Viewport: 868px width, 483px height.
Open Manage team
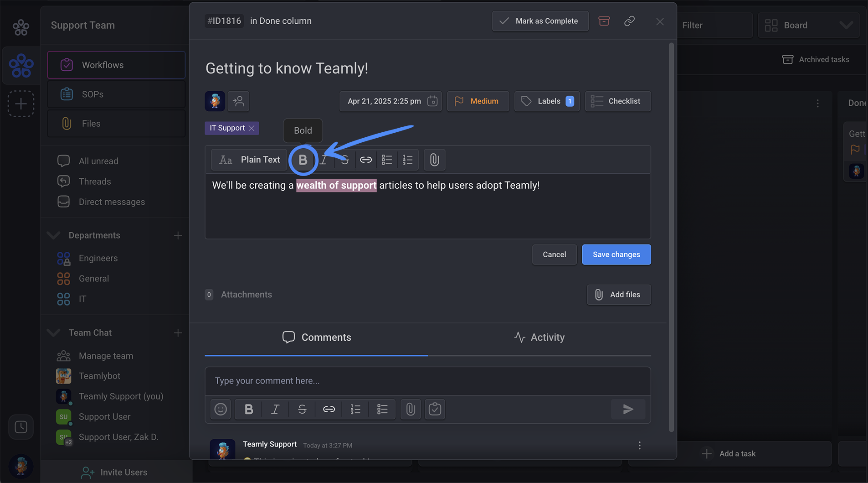[106, 356]
